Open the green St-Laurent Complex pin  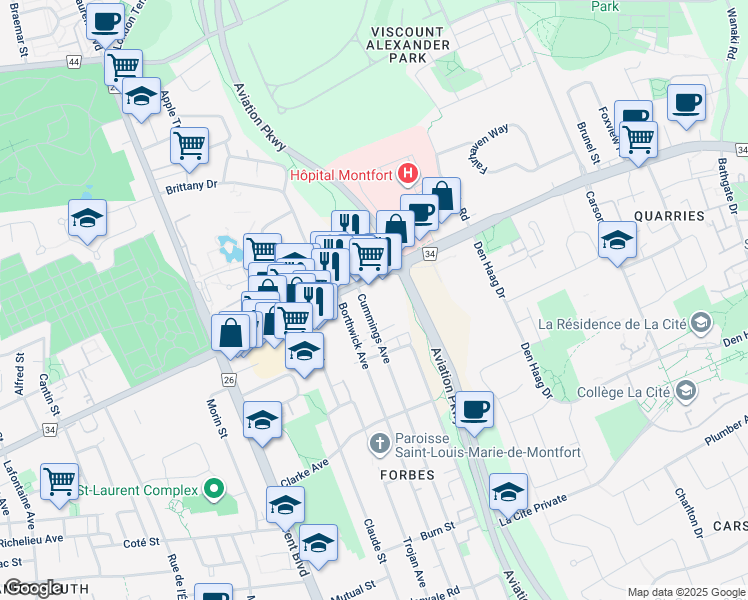point(214,489)
